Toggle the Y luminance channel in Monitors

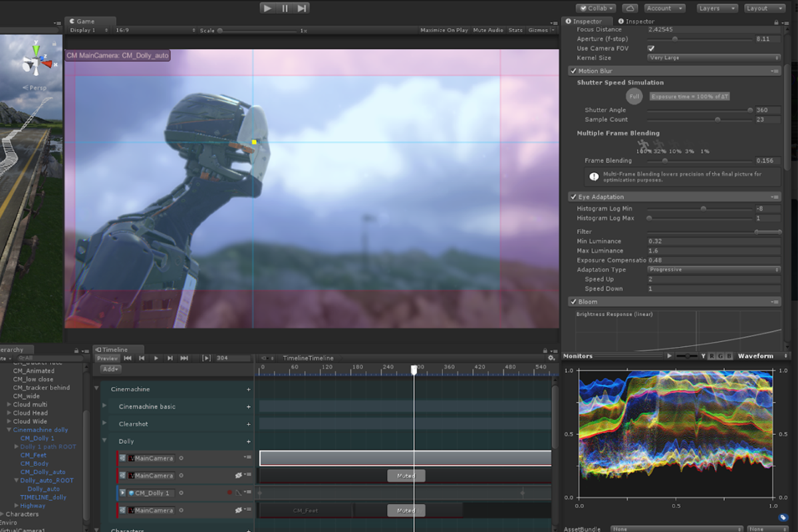[x=703, y=356]
